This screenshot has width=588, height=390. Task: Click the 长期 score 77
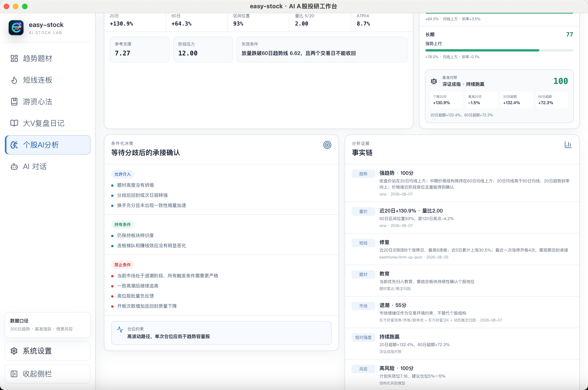pyautogui.click(x=569, y=34)
